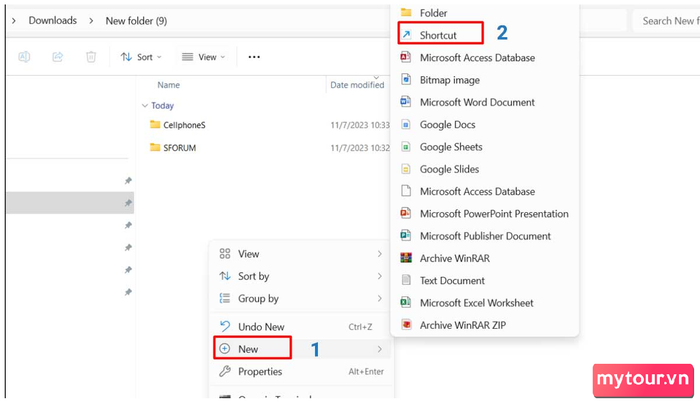Open the See more ellipsis menu

point(254,57)
